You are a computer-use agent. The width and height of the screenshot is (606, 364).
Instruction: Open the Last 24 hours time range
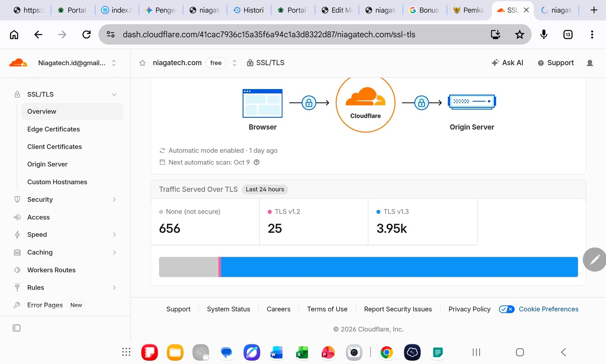click(x=265, y=189)
